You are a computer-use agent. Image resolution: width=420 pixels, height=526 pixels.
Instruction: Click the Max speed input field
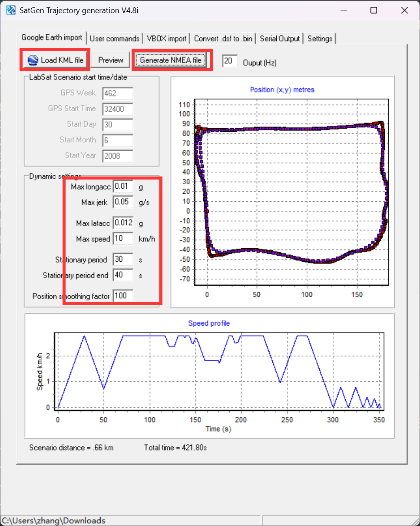(123, 239)
